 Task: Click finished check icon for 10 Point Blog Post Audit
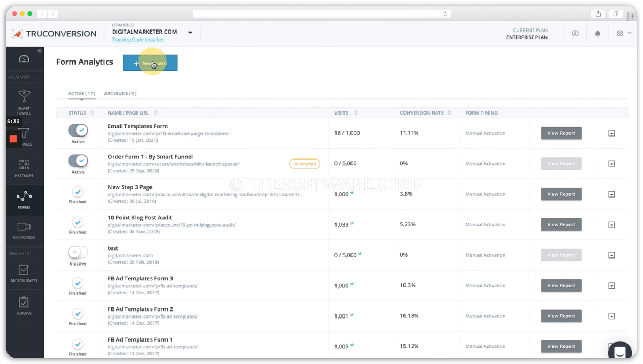point(78,222)
